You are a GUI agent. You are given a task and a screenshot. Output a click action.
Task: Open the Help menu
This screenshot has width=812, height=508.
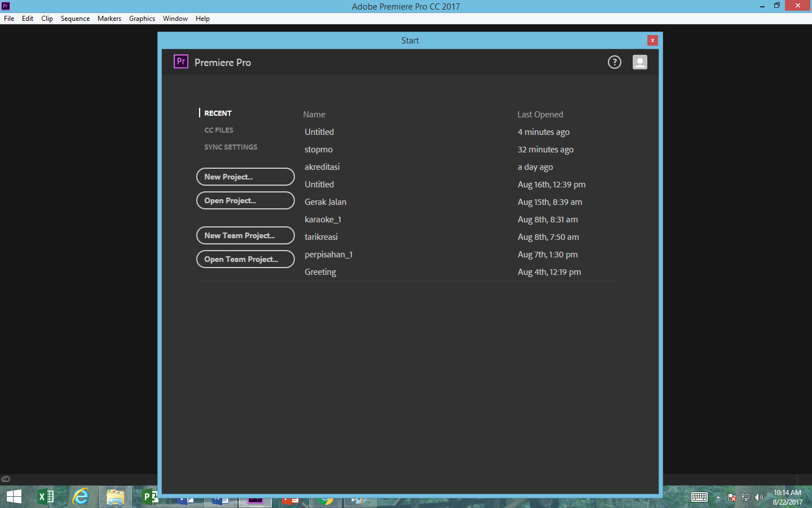click(202, 19)
